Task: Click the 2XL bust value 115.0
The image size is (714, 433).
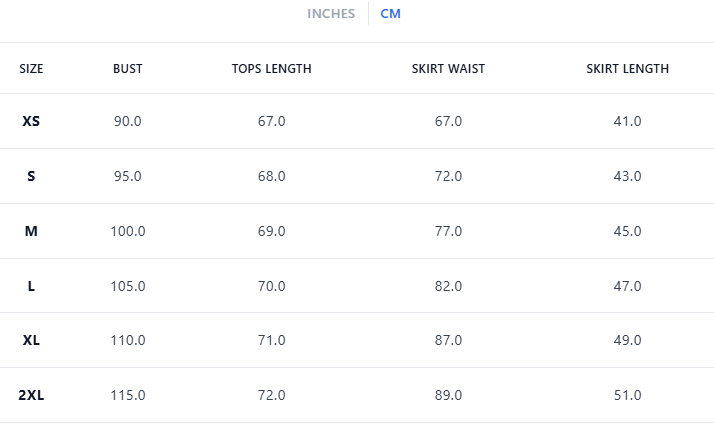Action: click(127, 395)
